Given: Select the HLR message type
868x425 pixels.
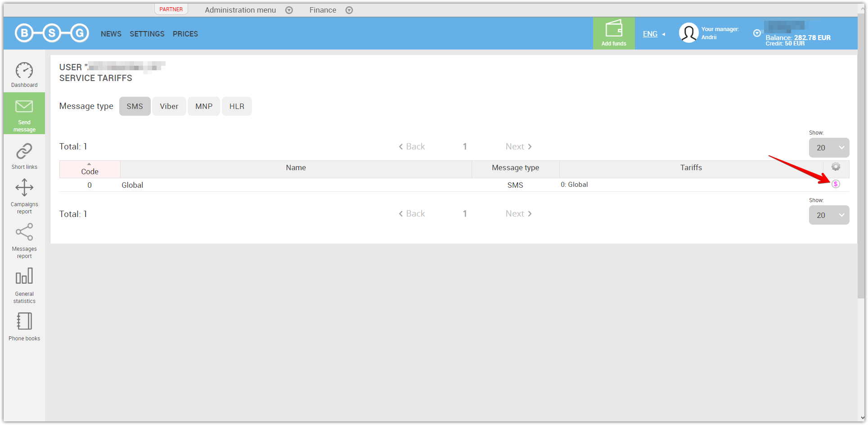Looking at the screenshot, I should click(237, 107).
